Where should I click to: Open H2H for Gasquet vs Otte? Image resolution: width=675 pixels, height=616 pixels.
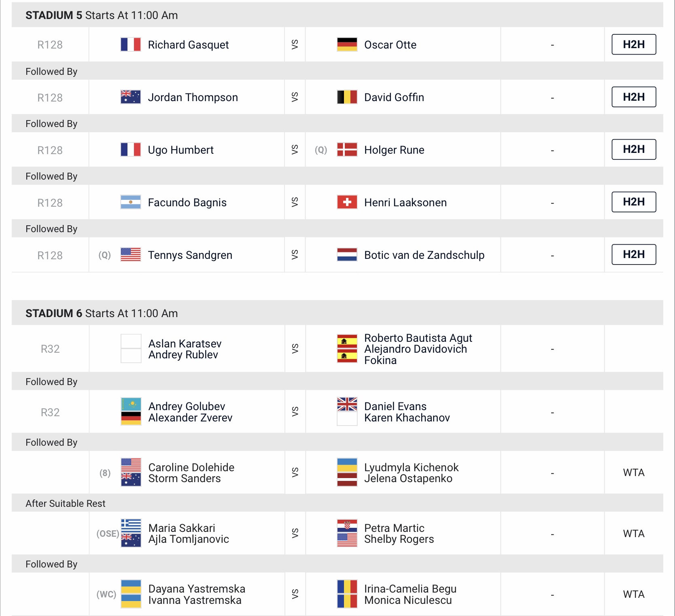click(x=633, y=44)
